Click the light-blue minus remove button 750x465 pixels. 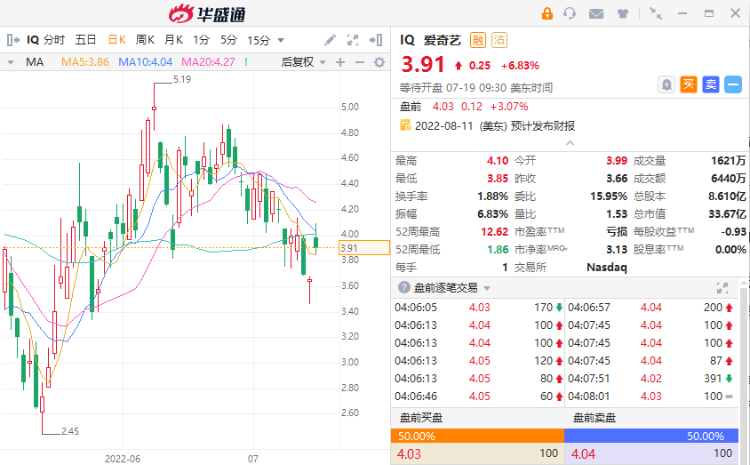[x=733, y=85]
